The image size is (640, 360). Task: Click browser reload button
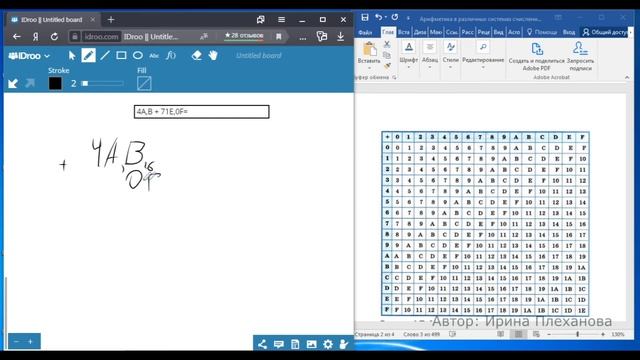tap(54, 37)
